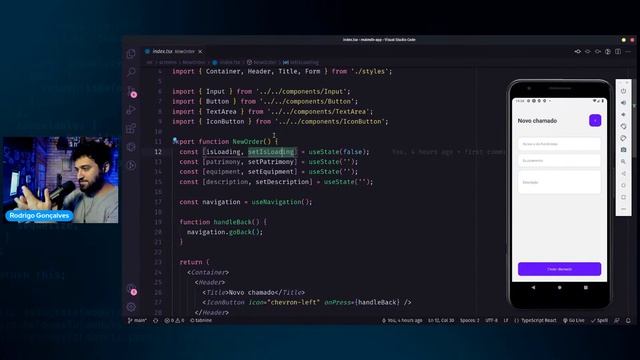Viewport: 640px width, 360px height.
Task: Click on useNavigation() call in code
Action: 282,202
